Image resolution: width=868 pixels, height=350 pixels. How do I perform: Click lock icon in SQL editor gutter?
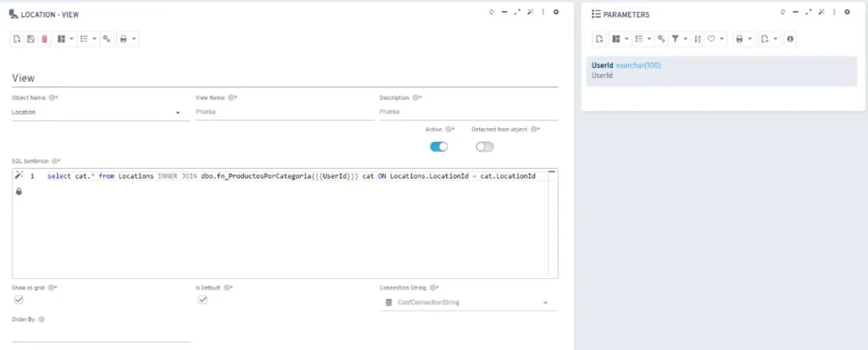click(x=19, y=192)
